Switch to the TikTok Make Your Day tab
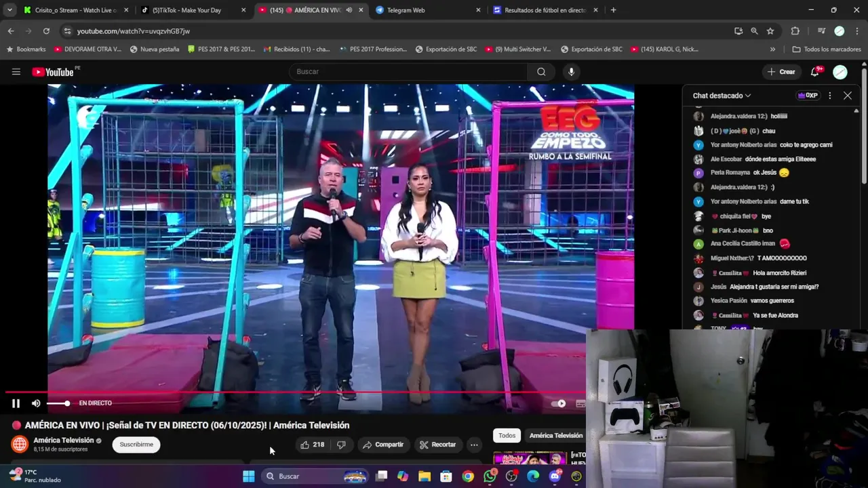Screen dimensions: 868x488 pyautogui.click(x=192, y=10)
